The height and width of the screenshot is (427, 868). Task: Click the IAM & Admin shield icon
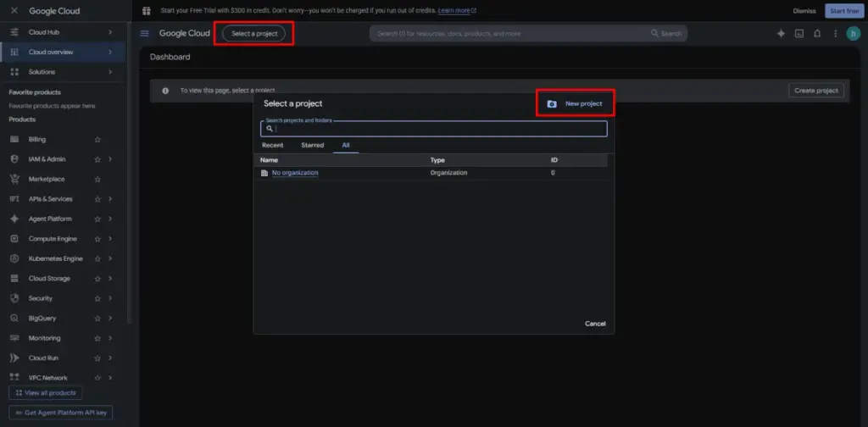pyautogui.click(x=15, y=159)
